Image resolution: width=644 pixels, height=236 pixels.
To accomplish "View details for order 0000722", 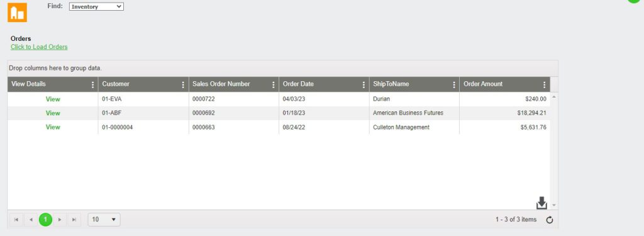I will 53,99.
